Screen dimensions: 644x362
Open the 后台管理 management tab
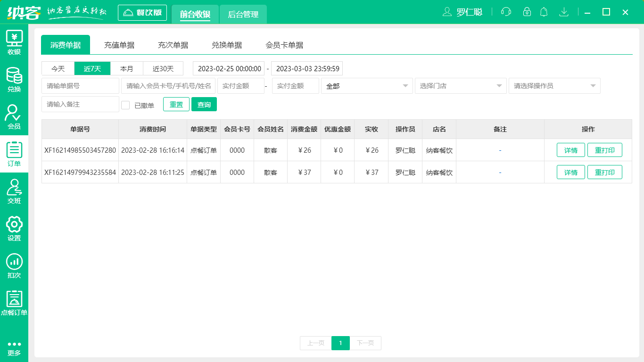pyautogui.click(x=243, y=15)
